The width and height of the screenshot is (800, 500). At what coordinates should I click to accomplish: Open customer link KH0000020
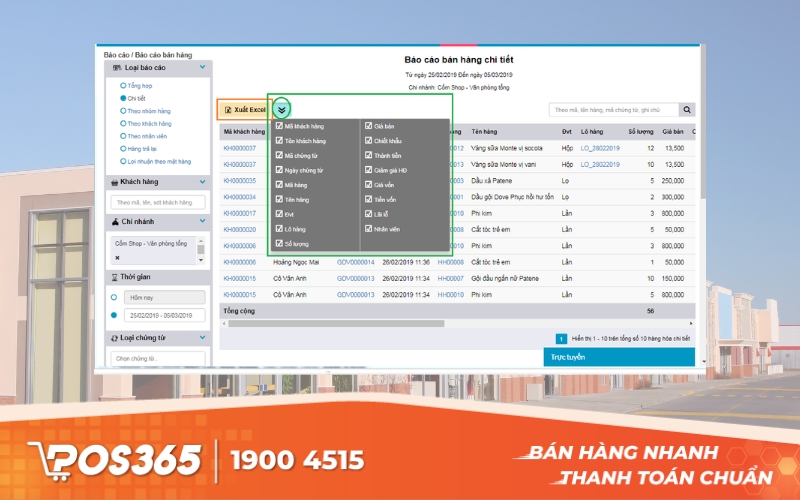click(x=240, y=230)
